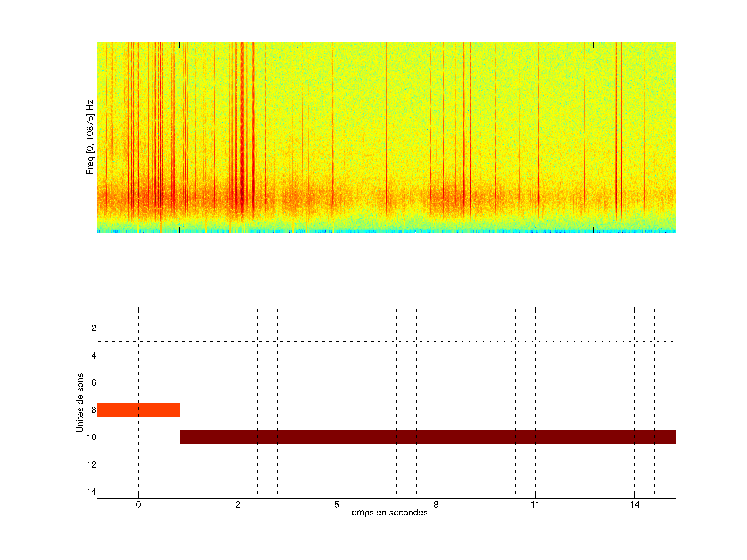Image resolution: width=747 pixels, height=560 pixels.
Task: Click x-axis tick label 11
Action: pos(535,505)
